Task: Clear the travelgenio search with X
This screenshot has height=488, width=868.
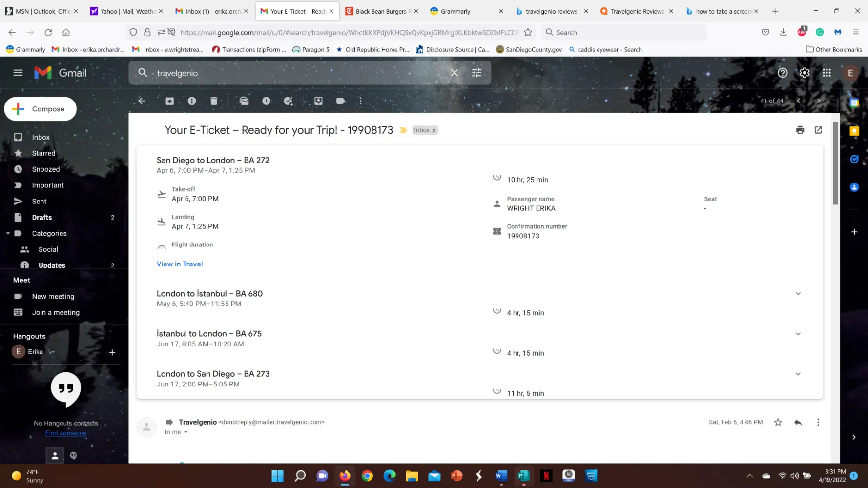Action: 454,73
